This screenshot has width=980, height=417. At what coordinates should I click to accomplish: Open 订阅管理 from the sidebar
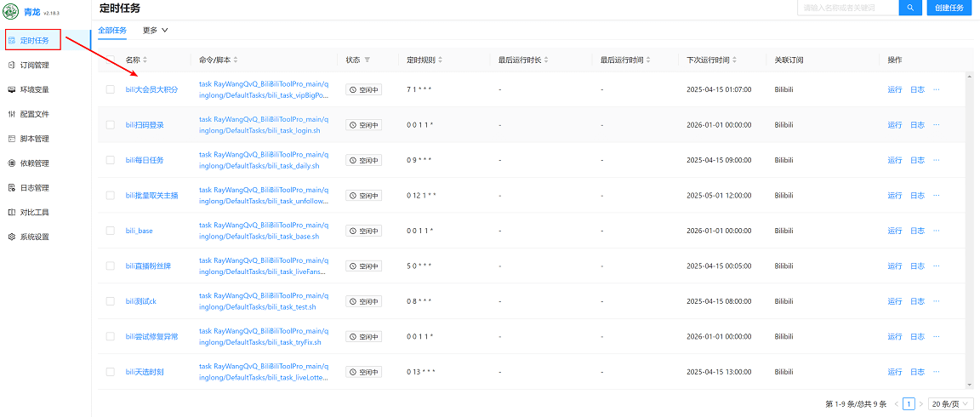pos(34,65)
